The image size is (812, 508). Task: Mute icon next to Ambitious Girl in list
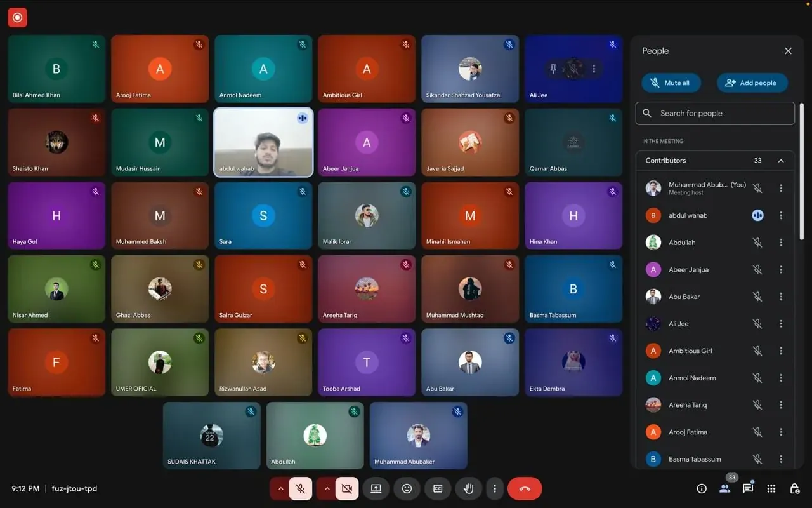point(757,351)
